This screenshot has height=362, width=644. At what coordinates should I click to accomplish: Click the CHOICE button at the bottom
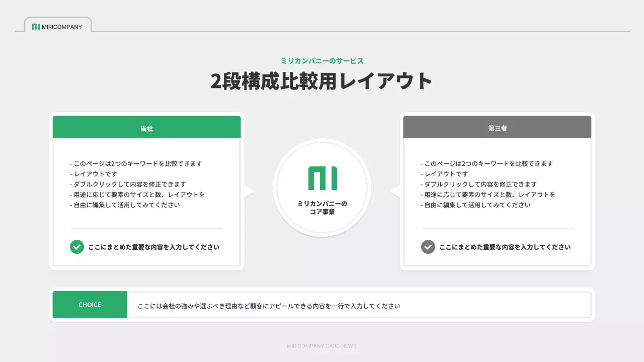[x=90, y=304]
